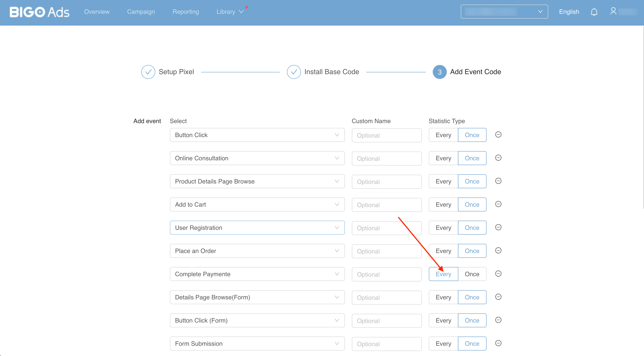
Task: Focus the Add to Cart custom name field
Action: (386, 205)
